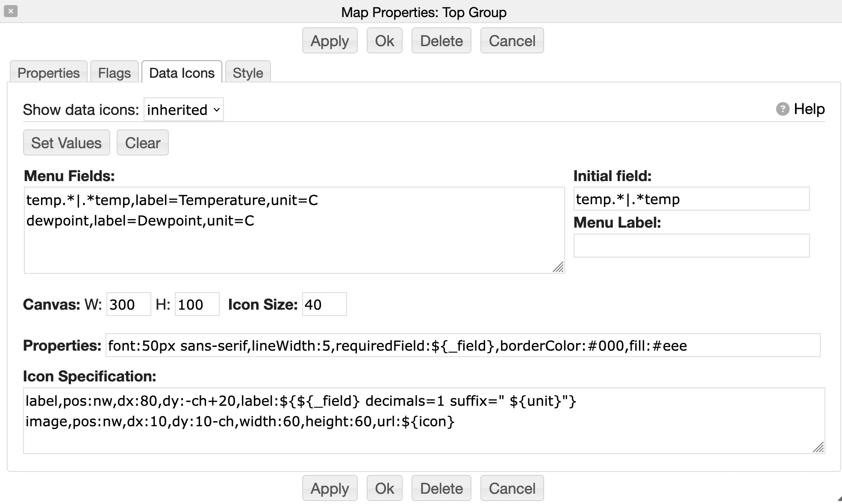The width and height of the screenshot is (842, 504).
Task: Close the Map Properties dialog
Action: point(11,11)
